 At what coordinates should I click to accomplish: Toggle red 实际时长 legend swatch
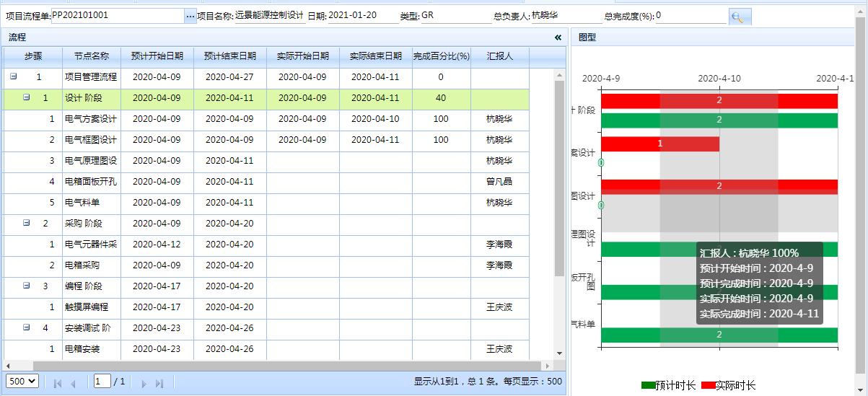pyautogui.click(x=708, y=385)
